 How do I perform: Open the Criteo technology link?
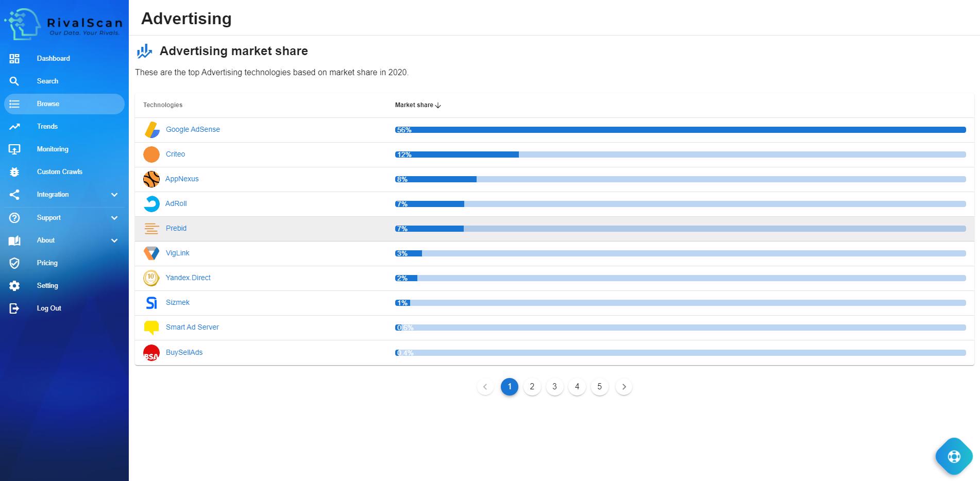point(175,154)
